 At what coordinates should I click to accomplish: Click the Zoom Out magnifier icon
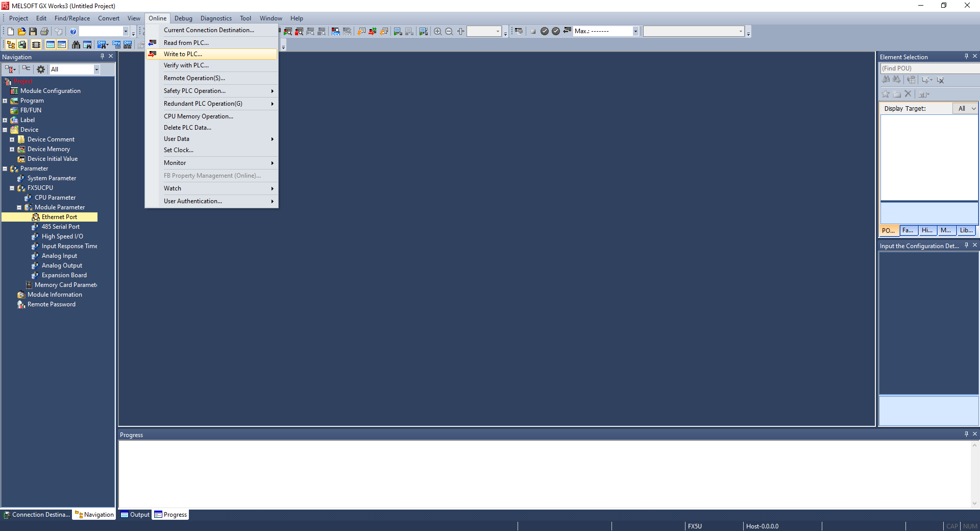(449, 32)
